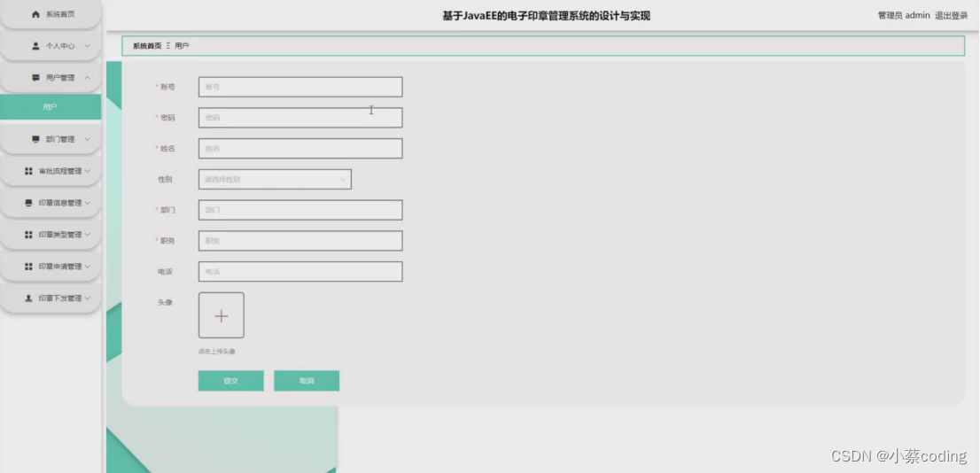Open the 印章下发管理 menu
Viewport: 980px width, 473px height.
(x=51, y=299)
